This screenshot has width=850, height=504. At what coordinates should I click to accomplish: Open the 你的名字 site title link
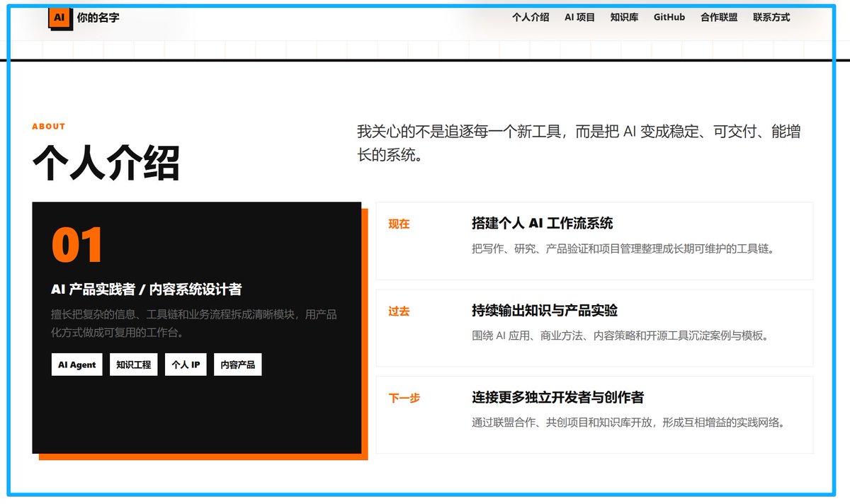point(98,18)
